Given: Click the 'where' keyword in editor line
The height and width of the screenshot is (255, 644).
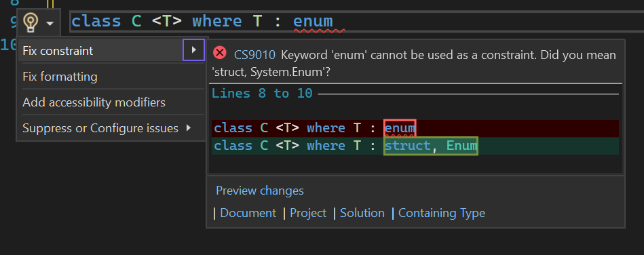Looking at the screenshot, I should (217, 21).
